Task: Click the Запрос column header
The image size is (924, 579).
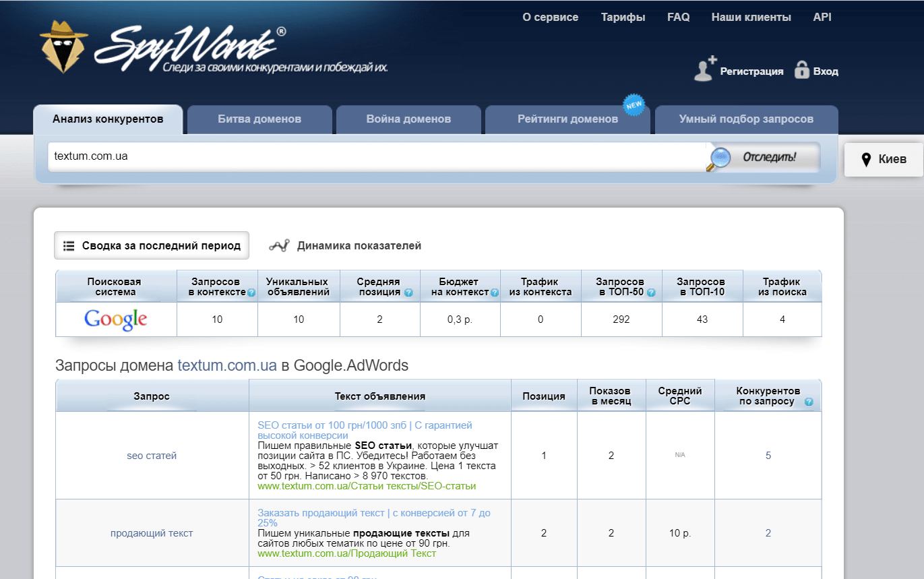Action: point(152,396)
